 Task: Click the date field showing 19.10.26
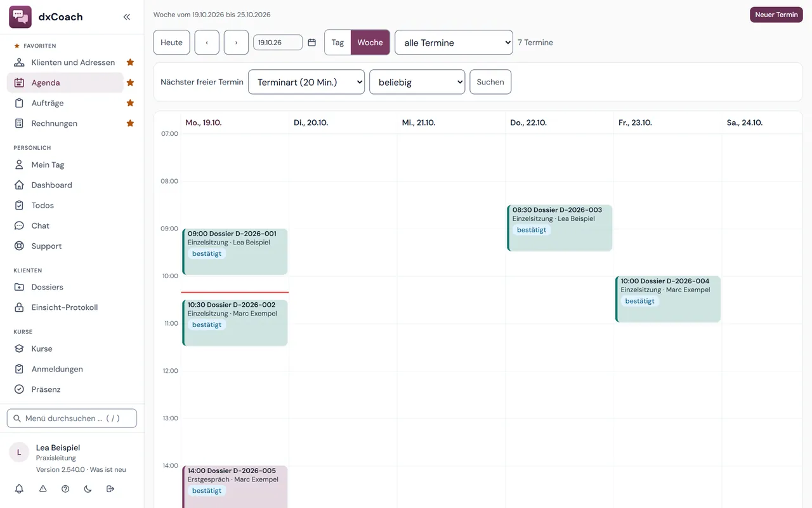pos(278,43)
